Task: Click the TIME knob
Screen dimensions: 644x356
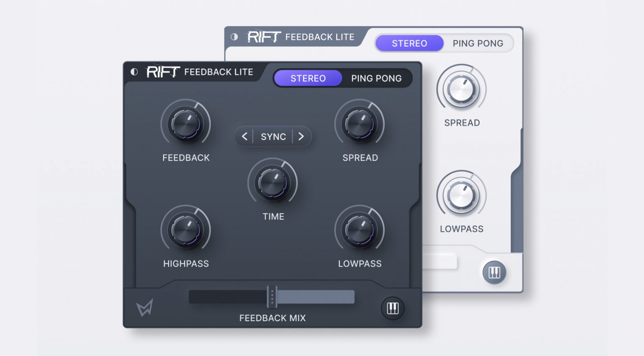Action: [x=273, y=183]
